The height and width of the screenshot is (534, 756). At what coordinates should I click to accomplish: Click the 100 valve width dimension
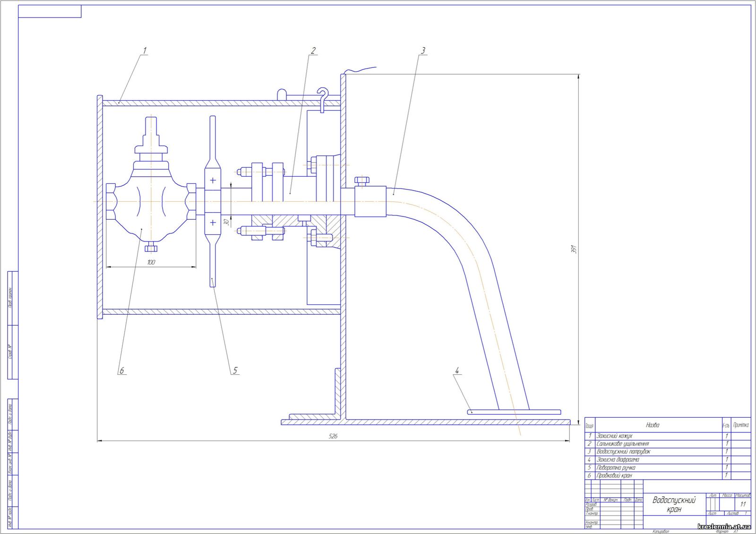pos(151,262)
